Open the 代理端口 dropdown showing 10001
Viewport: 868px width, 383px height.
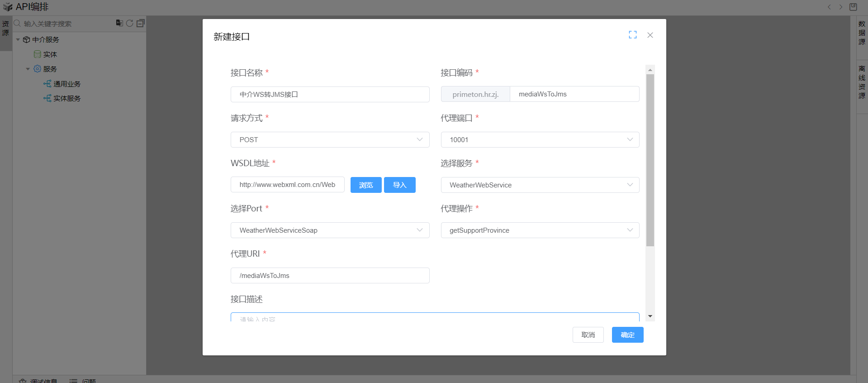click(540, 140)
